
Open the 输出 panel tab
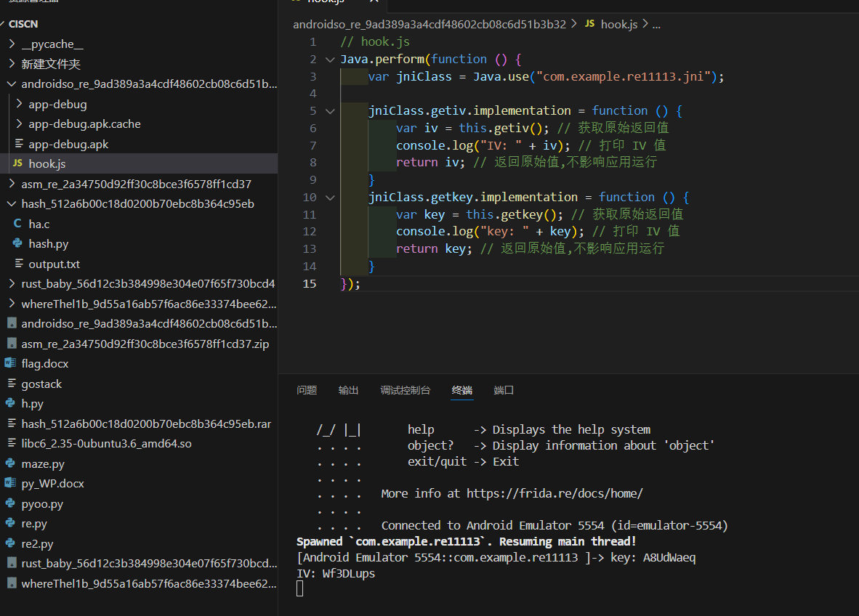tap(348, 390)
